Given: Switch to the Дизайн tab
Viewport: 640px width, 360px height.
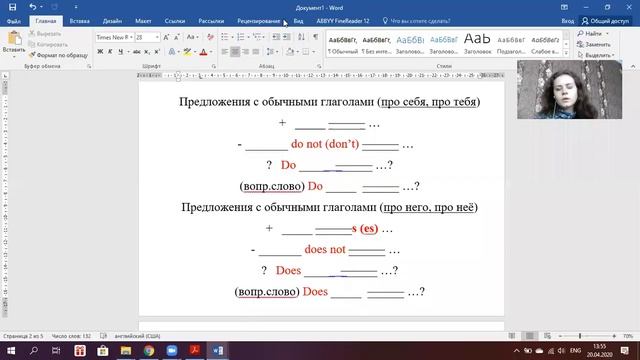Looking at the screenshot, I should point(112,21).
